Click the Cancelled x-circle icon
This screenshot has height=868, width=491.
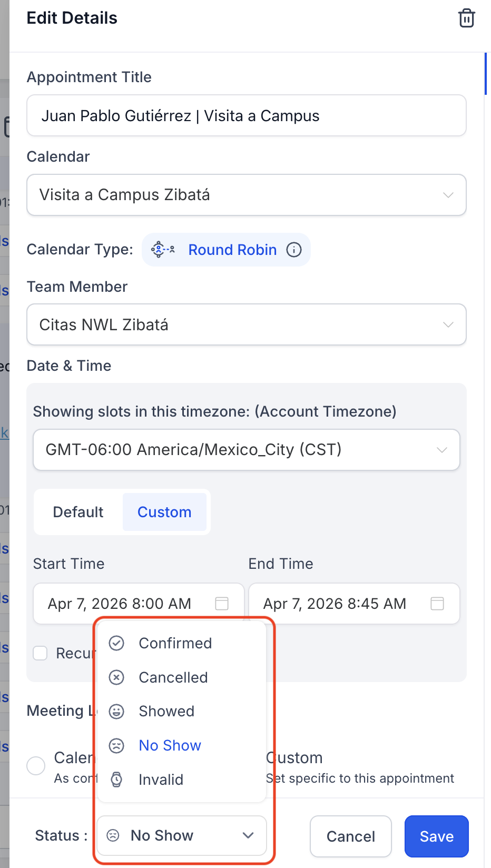coord(116,677)
